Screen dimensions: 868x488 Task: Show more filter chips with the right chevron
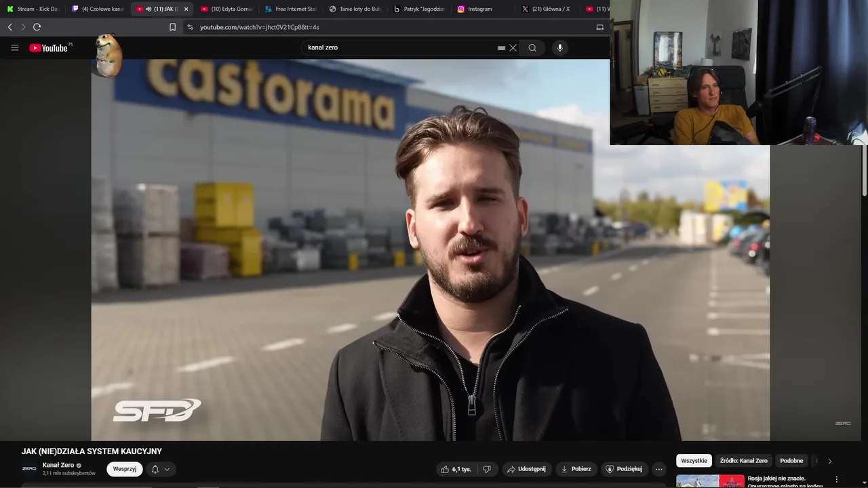pos(829,461)
